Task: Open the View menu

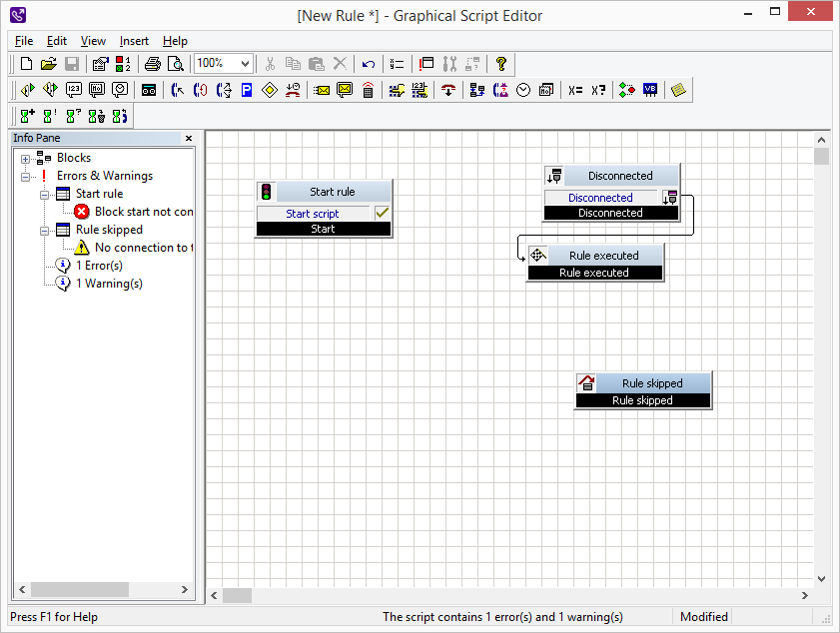Action: click(x=93, y=41)
